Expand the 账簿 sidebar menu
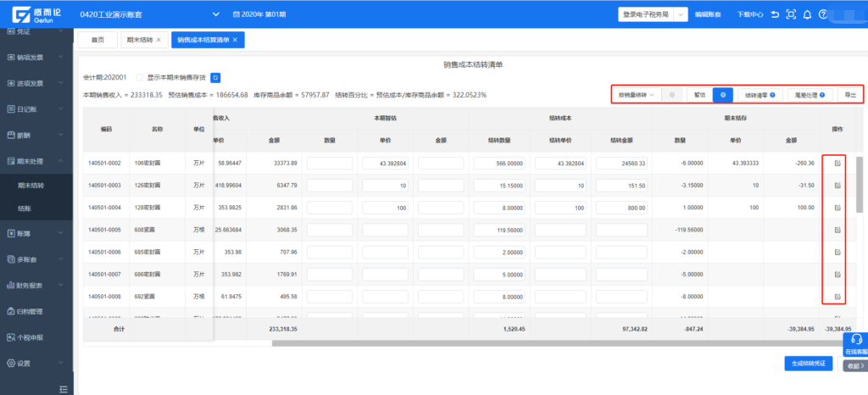This screenshot has width=868, height=395. (36, 233)
